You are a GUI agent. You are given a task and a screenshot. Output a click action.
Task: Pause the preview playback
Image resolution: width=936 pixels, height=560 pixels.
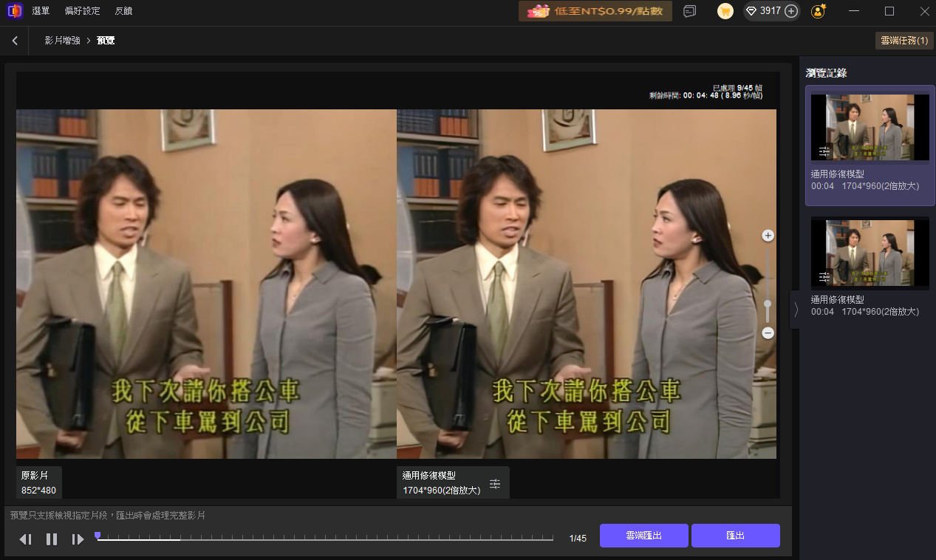tap(52, 539)
